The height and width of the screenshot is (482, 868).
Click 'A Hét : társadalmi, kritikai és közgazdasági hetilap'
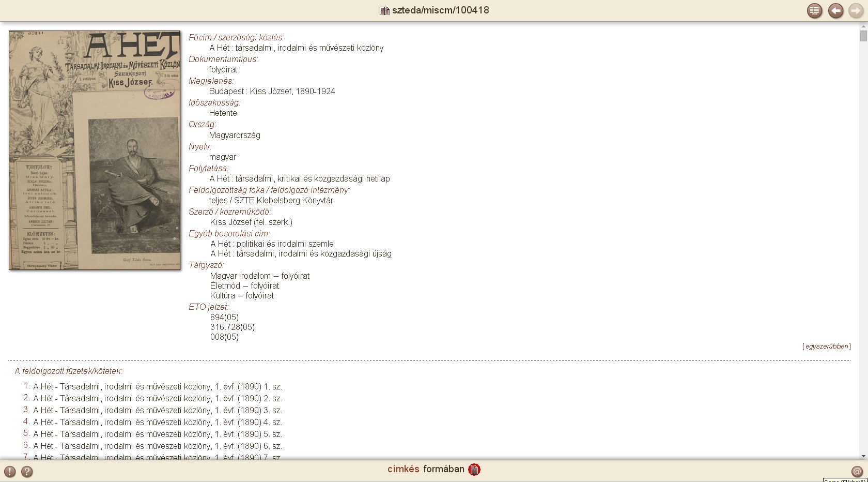pos(300,178)
